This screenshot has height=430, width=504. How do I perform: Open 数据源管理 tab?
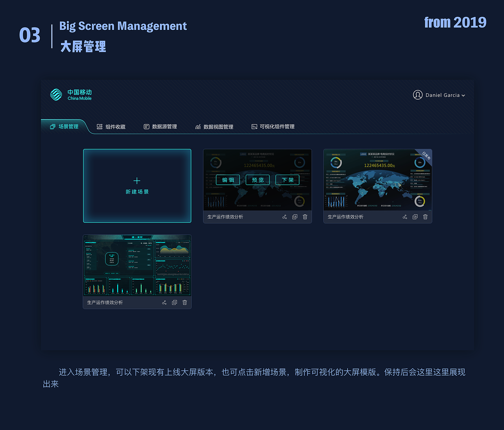coord(160,127)
